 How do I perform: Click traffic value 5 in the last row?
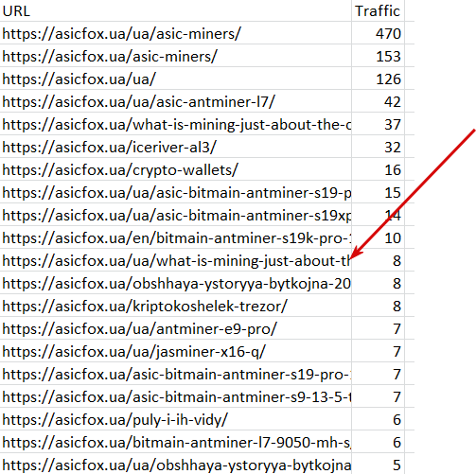pyautogui.click(x=378, y=464)
